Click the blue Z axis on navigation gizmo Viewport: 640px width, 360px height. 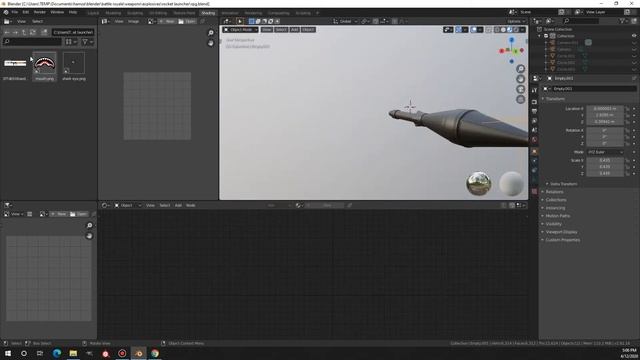point(511,40)
